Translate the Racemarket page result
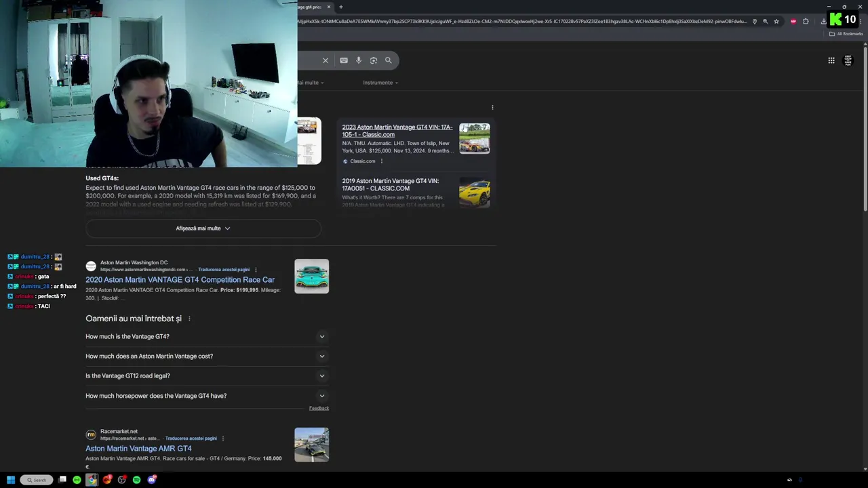Image resolution: width=868 pixels, height=488 pixels. pos(191,439)
